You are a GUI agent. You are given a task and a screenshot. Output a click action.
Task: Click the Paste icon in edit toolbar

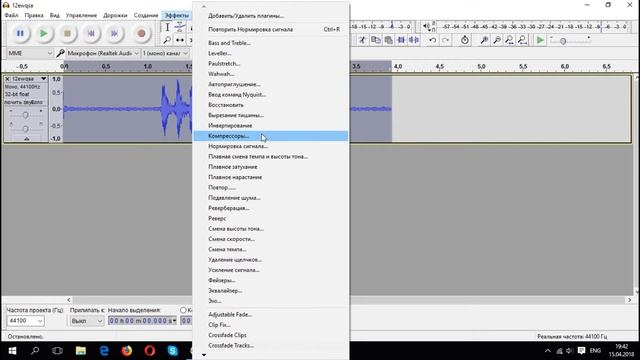point(388,40)
